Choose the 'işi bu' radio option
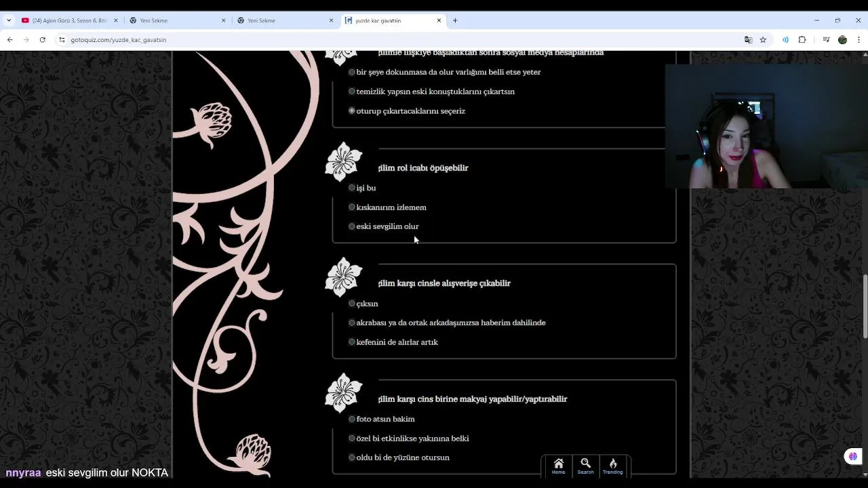Image resolution: width=868 pixels, height=488 pixels. tap(352, 188)
